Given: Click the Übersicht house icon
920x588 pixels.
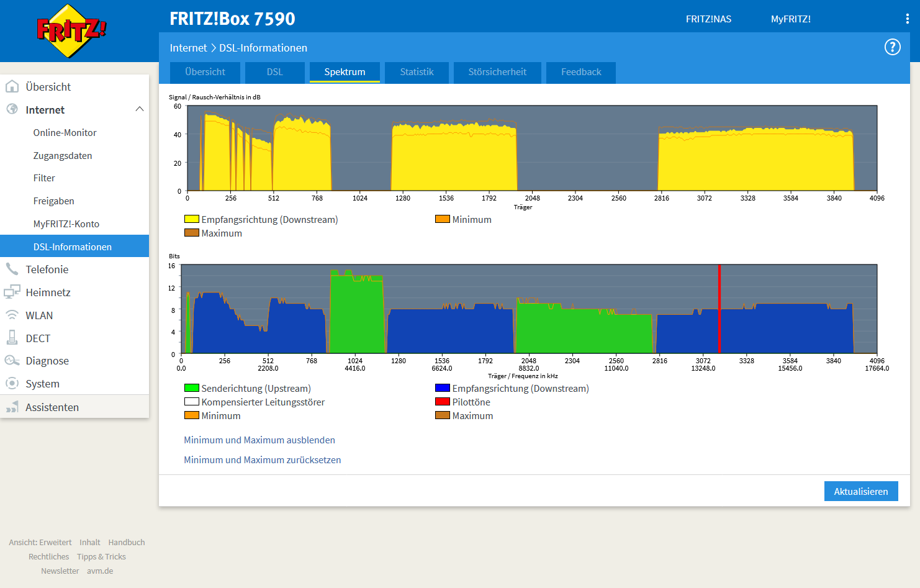Looking at the screenshot, I should (12, 86).
